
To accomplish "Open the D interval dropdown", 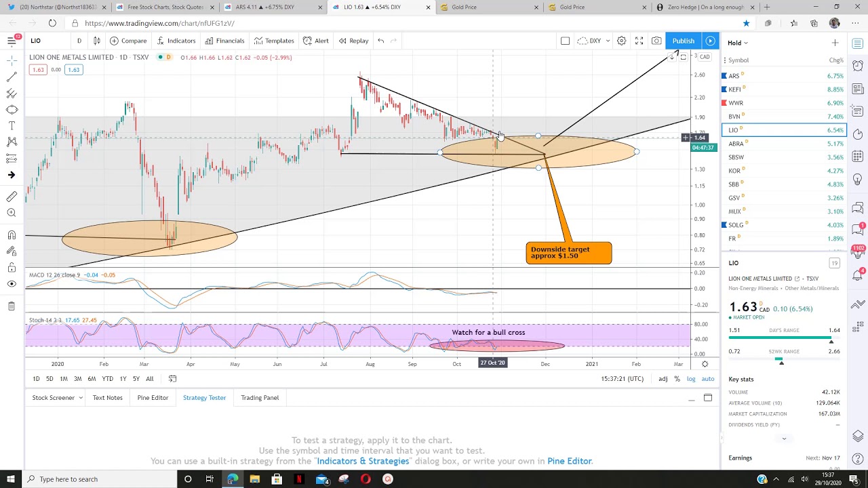I will [x=79, y=41].
